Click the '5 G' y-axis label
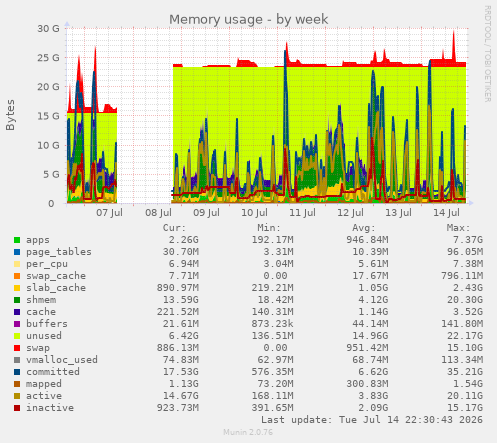Viewport: 497px width, 443px height. 51,175
